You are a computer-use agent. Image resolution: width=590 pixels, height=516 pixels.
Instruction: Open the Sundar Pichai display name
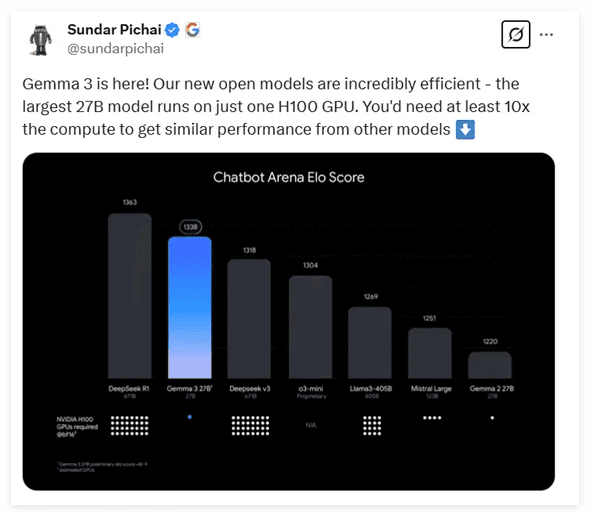point(114,30)
